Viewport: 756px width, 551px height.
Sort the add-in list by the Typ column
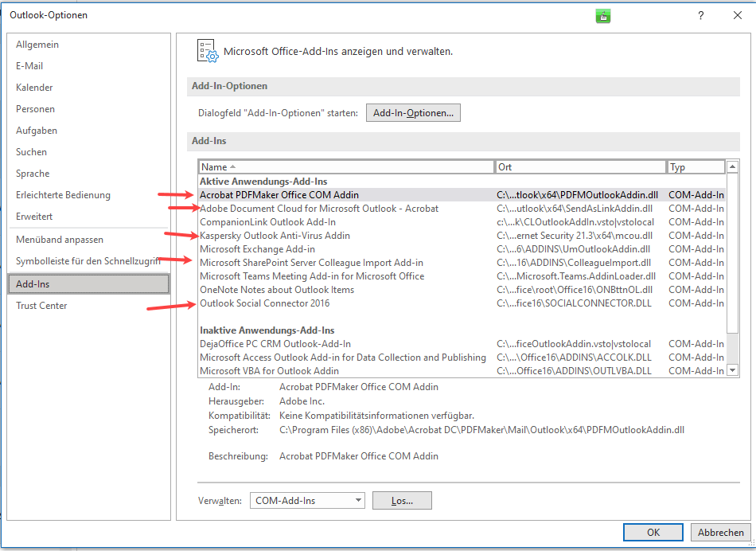point(696,167)
